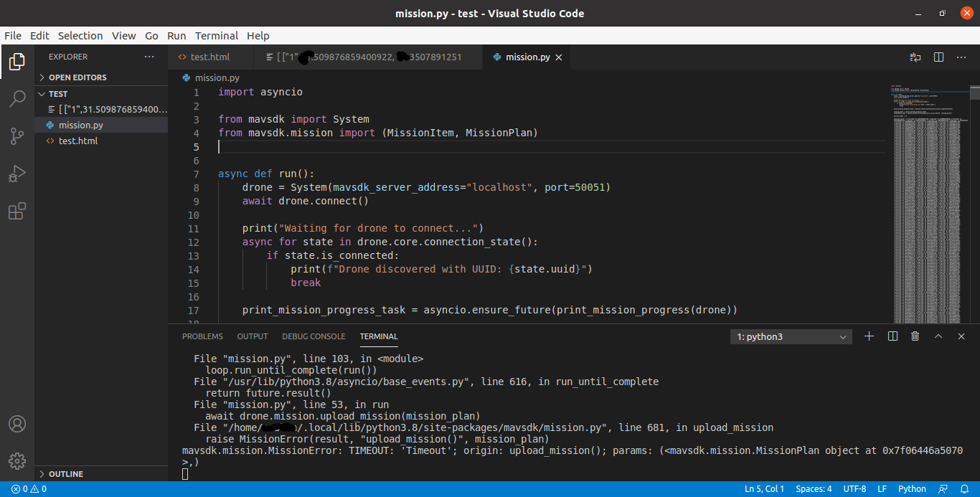Screen dimensions: 980x497
Task: Open the Run menu
Action: 176,36
